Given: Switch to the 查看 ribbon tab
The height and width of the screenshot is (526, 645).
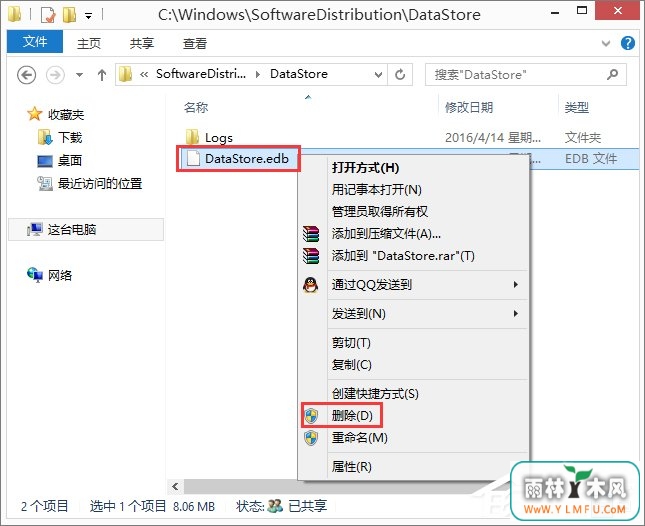Looking at the screenshot, I should 195,43.
